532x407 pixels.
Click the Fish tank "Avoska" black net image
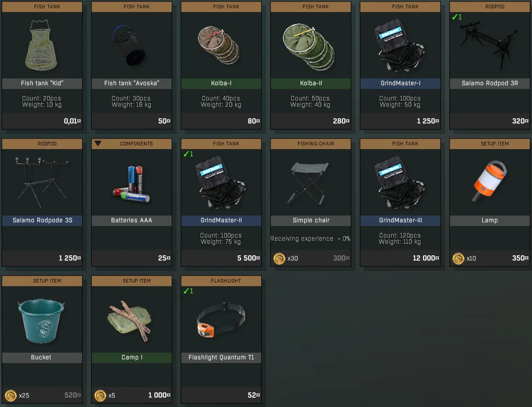[129, 46]
